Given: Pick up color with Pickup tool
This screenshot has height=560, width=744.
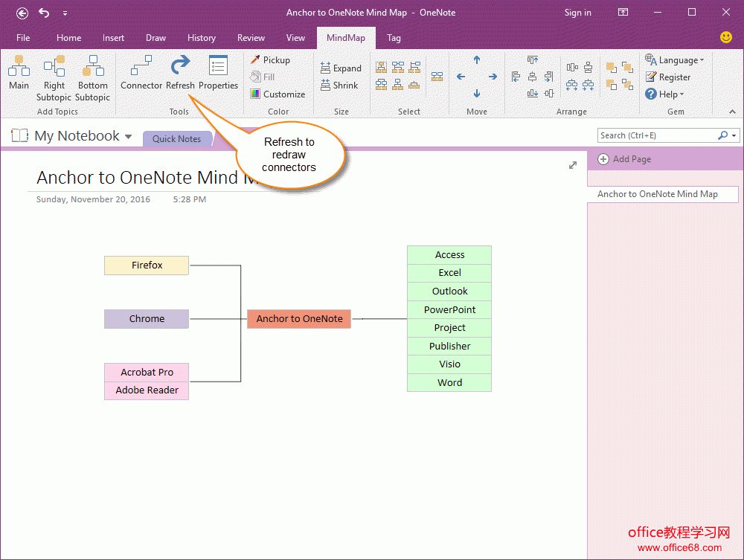Looking at the screenshot, I should (x=270, y=60).
